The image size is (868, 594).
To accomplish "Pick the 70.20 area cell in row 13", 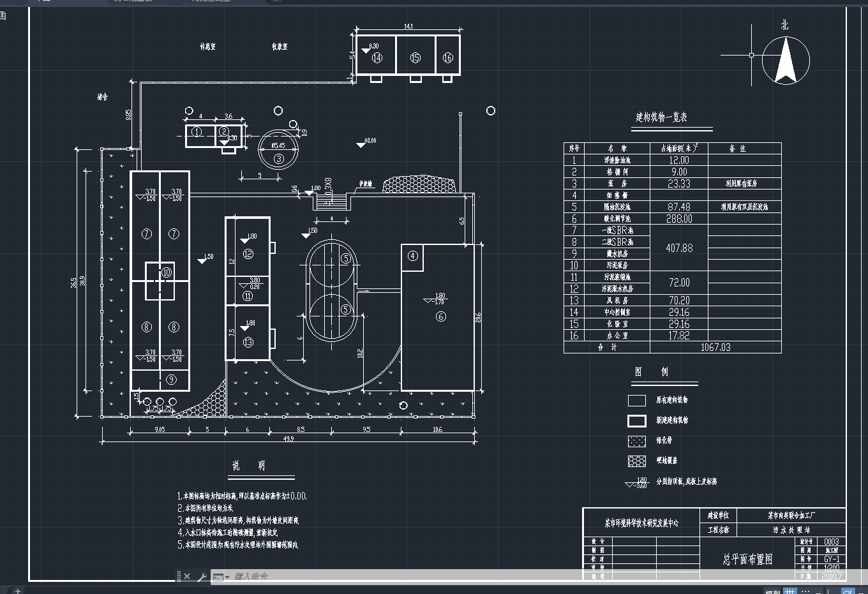I will coord(679,300).
